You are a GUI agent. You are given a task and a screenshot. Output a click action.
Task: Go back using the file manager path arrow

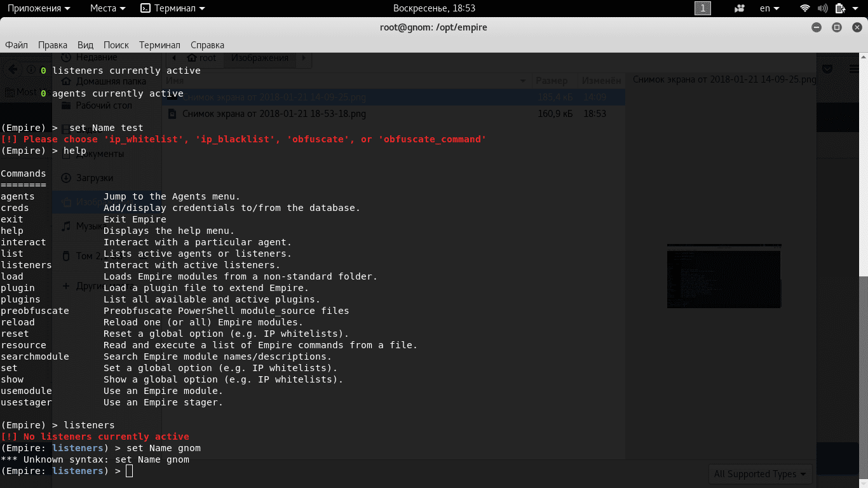(x=174, y=58)
